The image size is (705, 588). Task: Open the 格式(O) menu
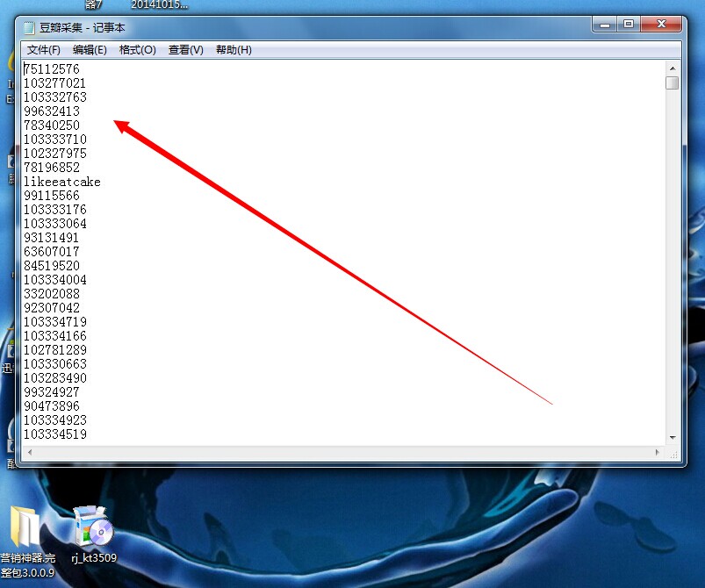point(138,50)
